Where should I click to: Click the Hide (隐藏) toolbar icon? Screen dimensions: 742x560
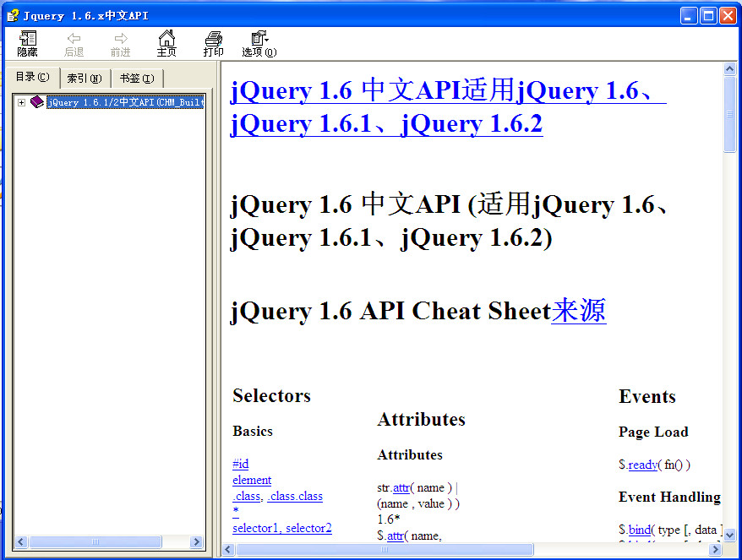[27, 38]
